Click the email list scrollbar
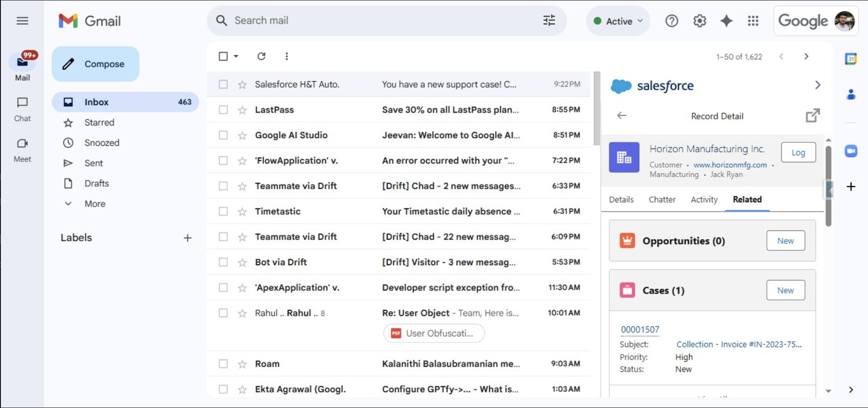Image resolution: width=868 pixels, height=408 pixels. (597, 109)
